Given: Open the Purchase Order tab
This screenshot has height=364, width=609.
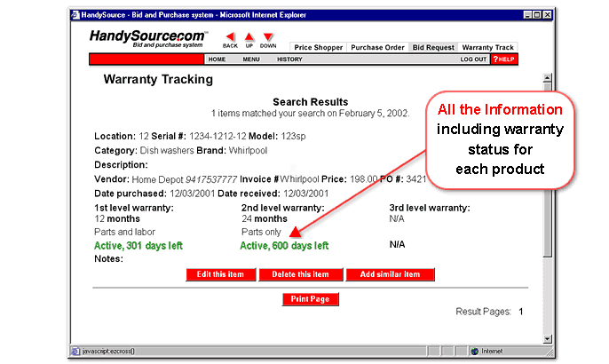Looking at the screenshot, I should (377, 48).
